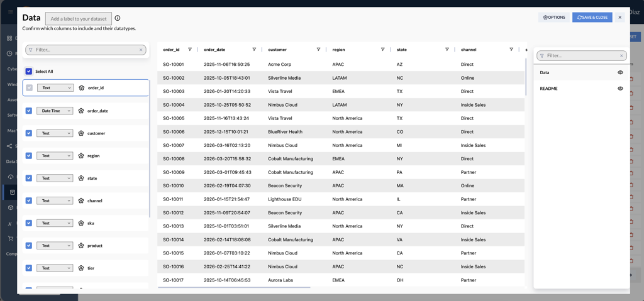Open datatype dropdown for channel
Image resolution: width=644 pixels, height=301 pixels.
(55, 201)
